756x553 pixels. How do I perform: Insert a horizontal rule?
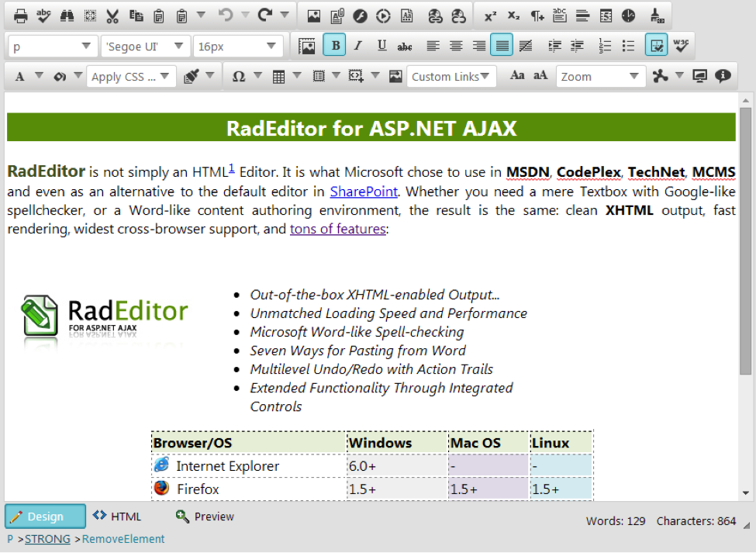pyautogui.click(x=583, y=16)
